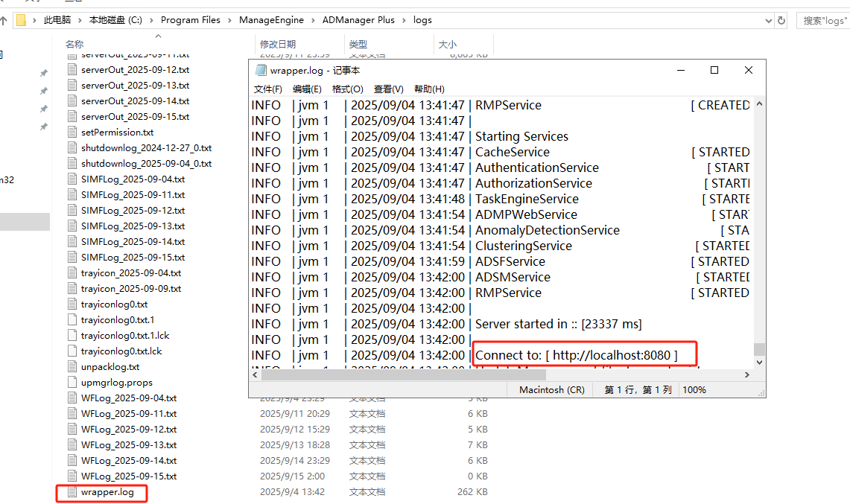Click the SIMFLog_2025-09-04.txt file icon
Image resolution: width=850 pixels, height=504 pixels.
[72, 179]
